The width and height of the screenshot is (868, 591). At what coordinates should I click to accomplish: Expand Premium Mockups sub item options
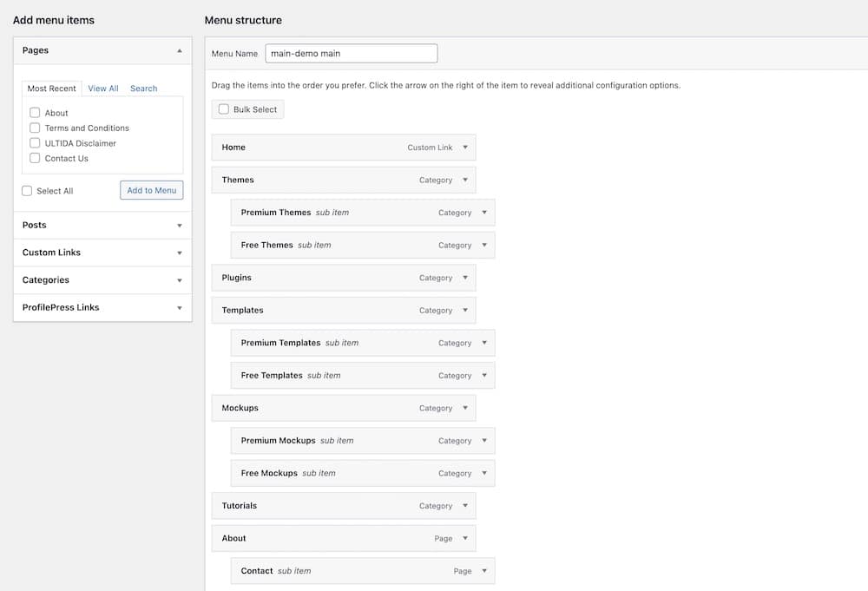click(x=484, y=441)
